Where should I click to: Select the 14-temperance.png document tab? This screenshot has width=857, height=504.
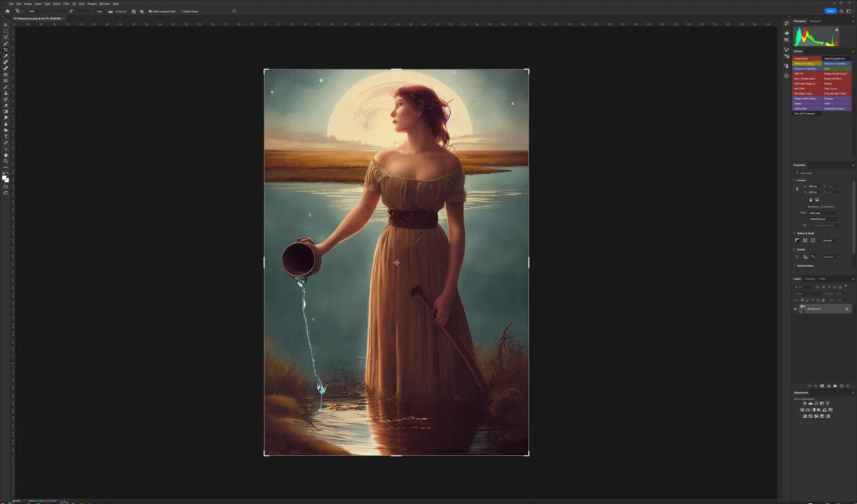pyautogui.click(x=37, y=18)
